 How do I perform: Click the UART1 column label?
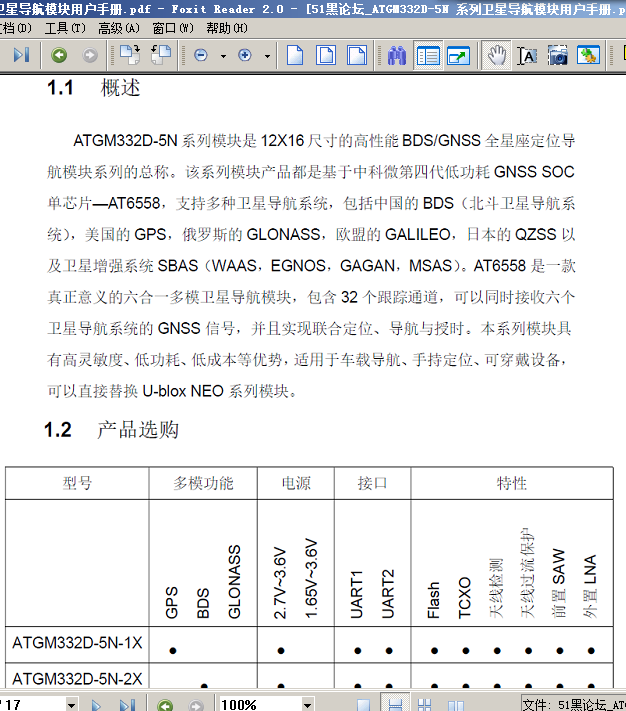pyautogui.click(x=356, y=594)
